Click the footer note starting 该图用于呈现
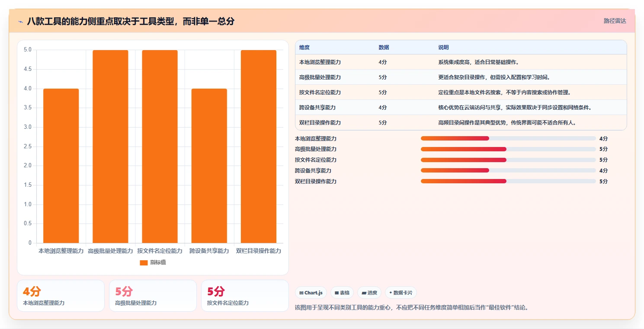Image resolution: width=644 pixels, height=329 pixels. (x=412, y=308)
